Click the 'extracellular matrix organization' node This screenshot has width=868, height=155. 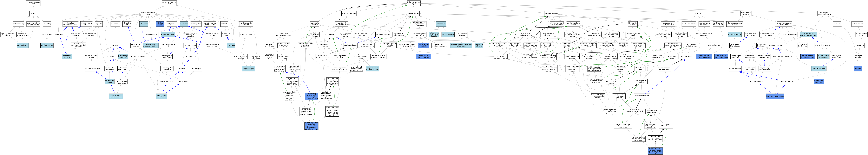[424, 57]
